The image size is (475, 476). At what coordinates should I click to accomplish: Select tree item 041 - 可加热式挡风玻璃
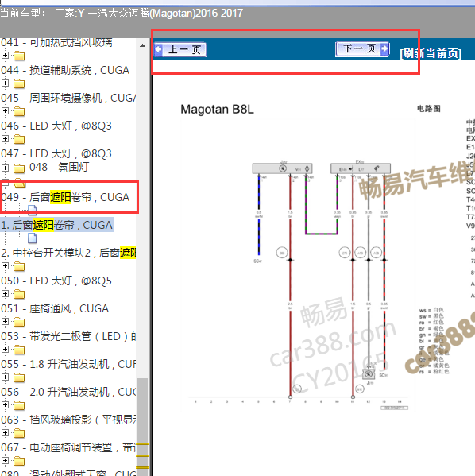click(56, 42)
